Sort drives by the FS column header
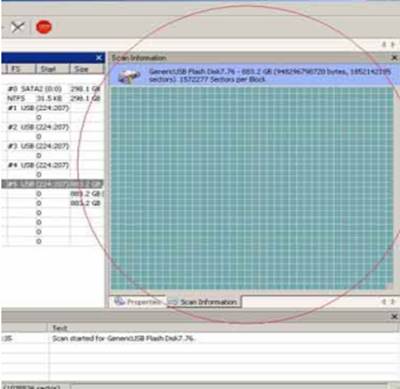This screenshot has height=389, width=400. (x=19, y=69)
